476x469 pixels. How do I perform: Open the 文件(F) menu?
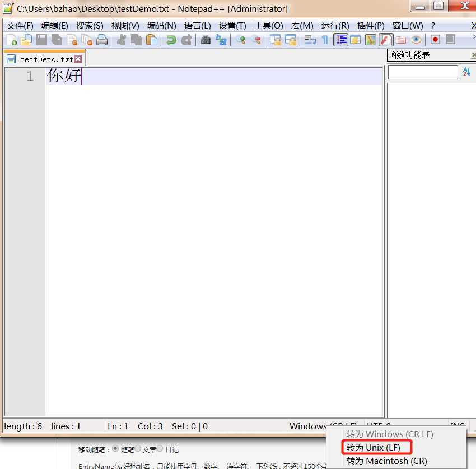tap(20, 26)
